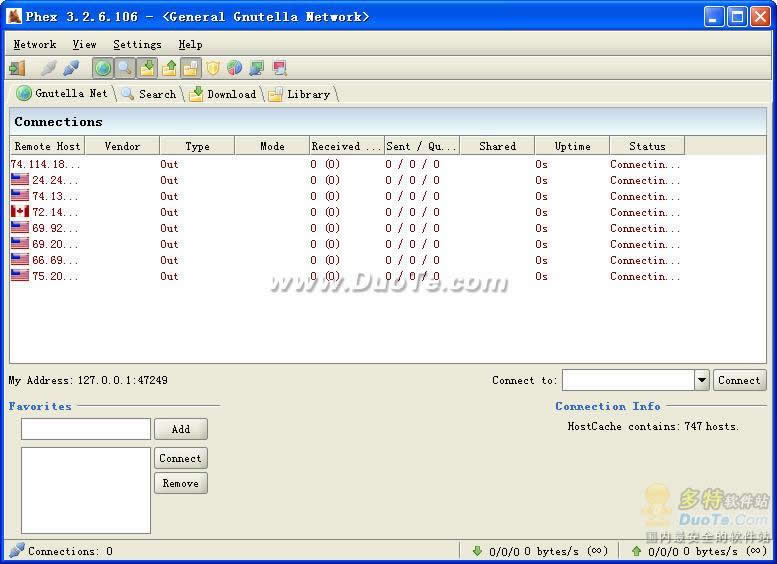Select the 24.24... host row
Viewport: 777px width, 564px height.
347,180
